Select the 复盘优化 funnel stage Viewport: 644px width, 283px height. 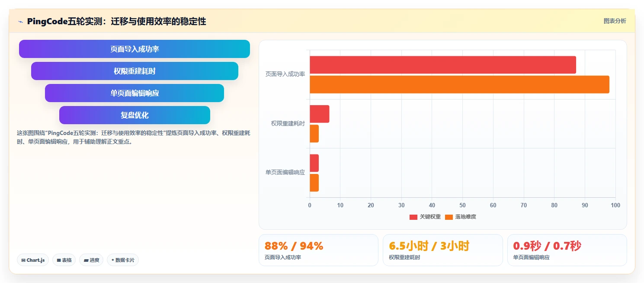pyautogui.click(x=135, y=115)
